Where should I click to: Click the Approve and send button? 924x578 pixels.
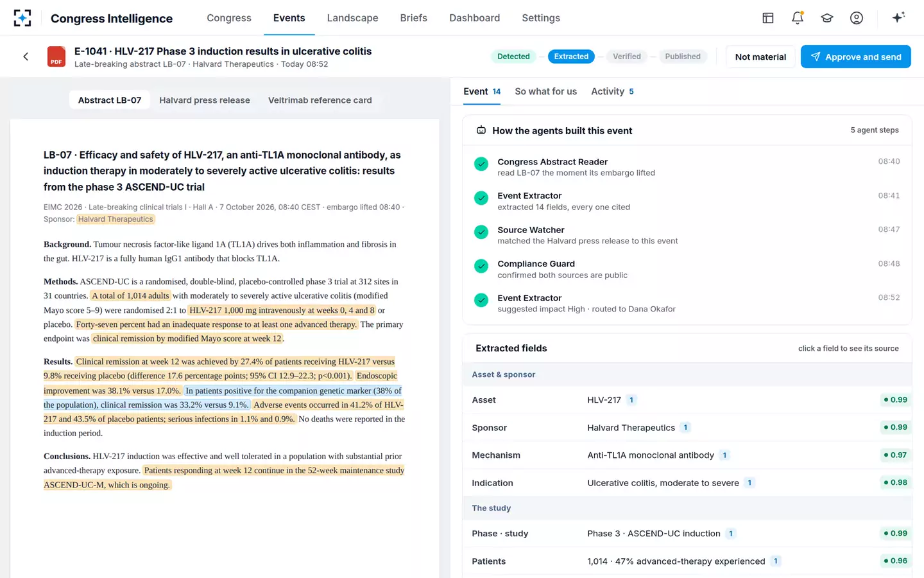(x=856, y=57)
